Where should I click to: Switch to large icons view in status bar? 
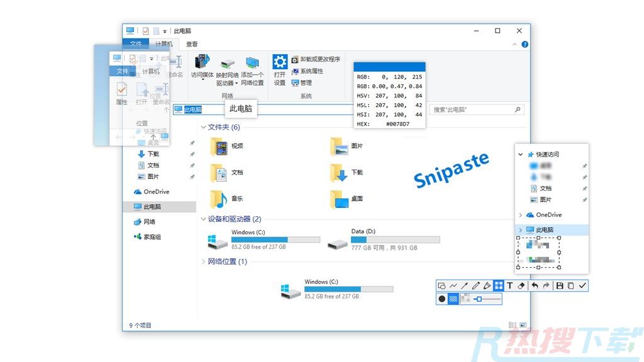[523, 325]
